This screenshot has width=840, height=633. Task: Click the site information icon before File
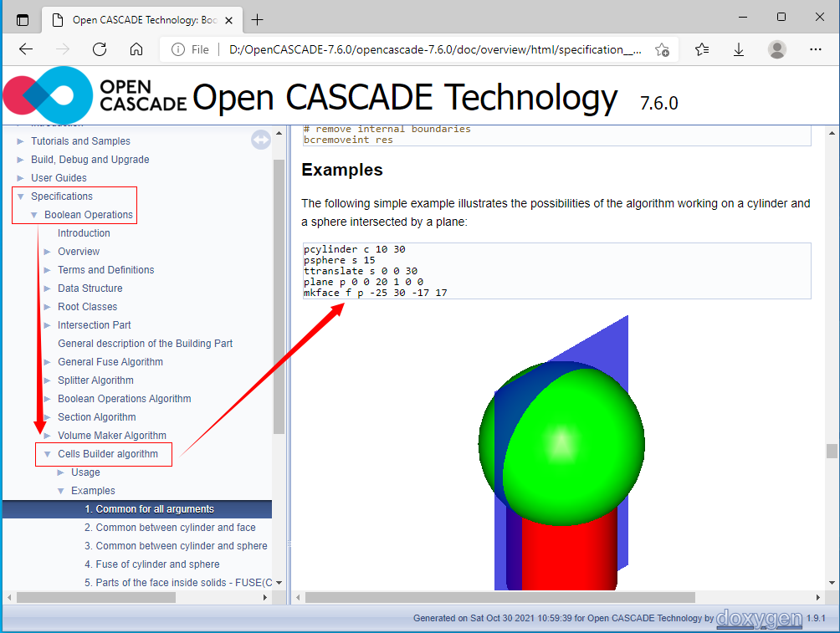click(178, 50)
